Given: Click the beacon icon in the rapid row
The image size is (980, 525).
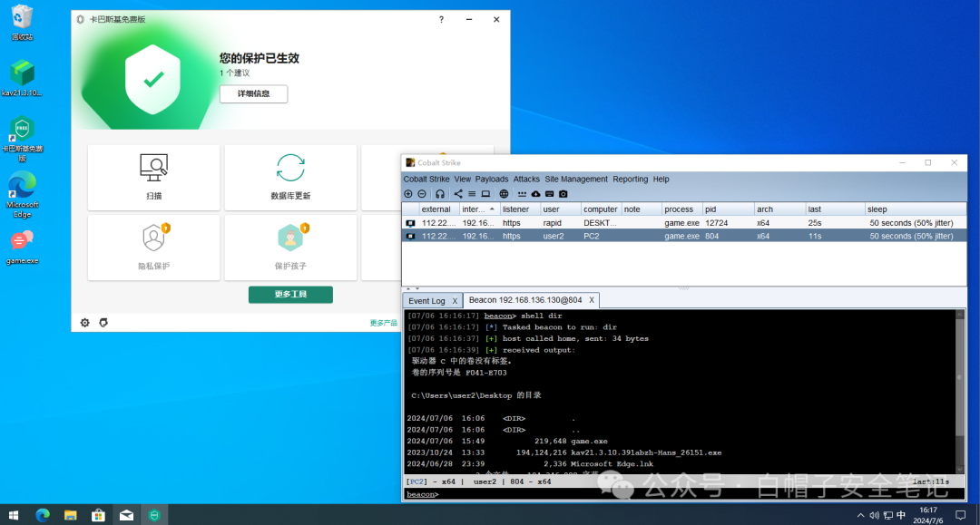Looking at the screenshot, I should coord(411,223).
